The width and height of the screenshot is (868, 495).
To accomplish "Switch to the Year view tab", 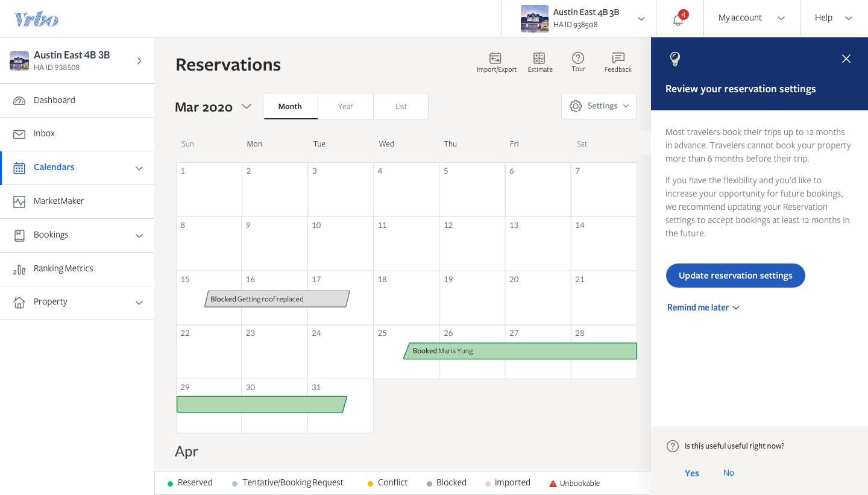I will pos(345,106).
